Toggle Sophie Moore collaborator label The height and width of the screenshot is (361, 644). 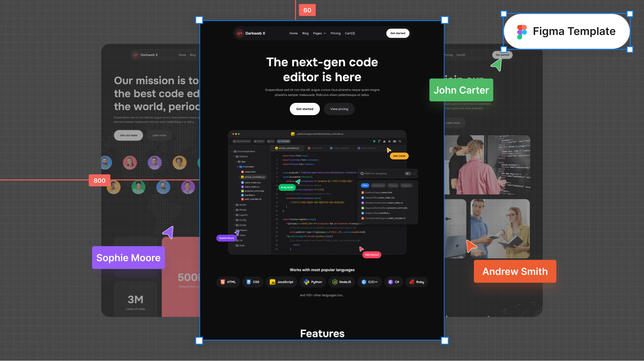[128, 257]
